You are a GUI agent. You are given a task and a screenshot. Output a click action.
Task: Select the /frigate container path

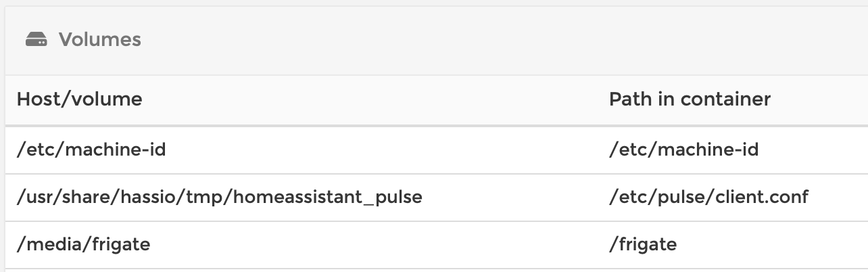click(643, 244)
